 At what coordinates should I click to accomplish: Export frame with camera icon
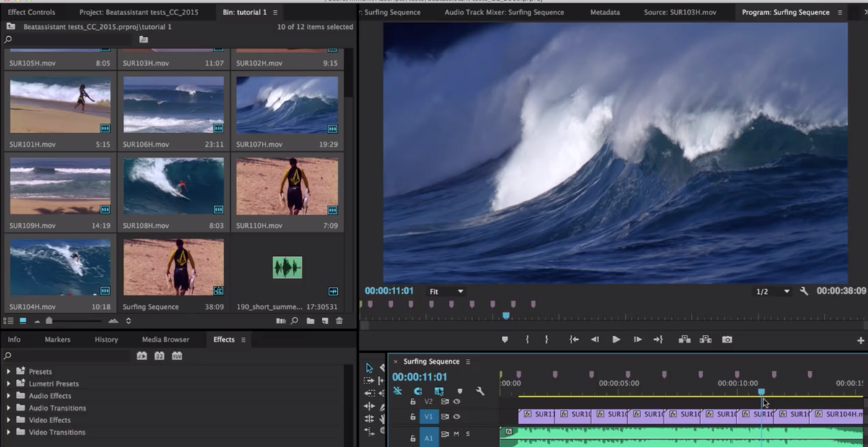click(727, 339)
